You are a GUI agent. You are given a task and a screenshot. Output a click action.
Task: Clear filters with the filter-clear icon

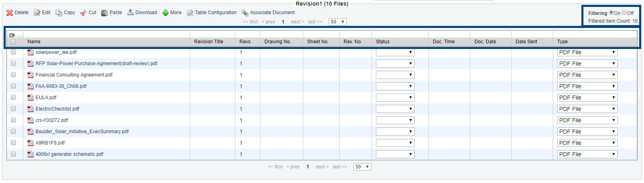pos(12,35)
